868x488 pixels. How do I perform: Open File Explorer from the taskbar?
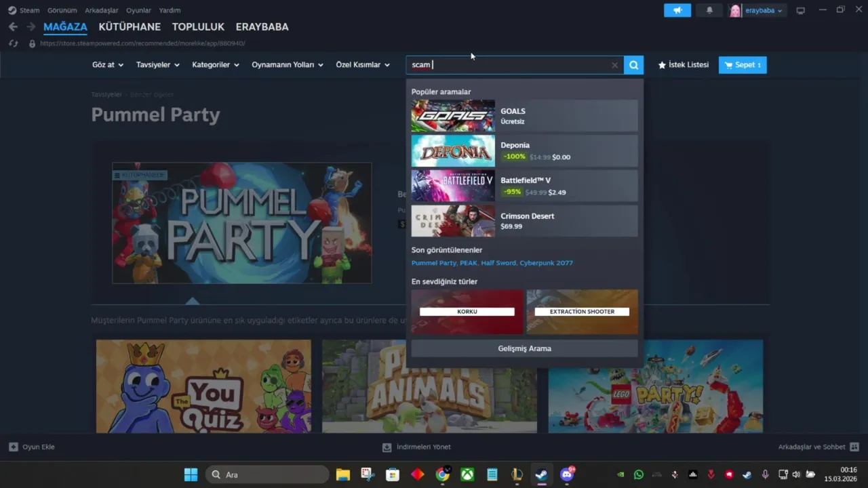click(x=343, y=474)
